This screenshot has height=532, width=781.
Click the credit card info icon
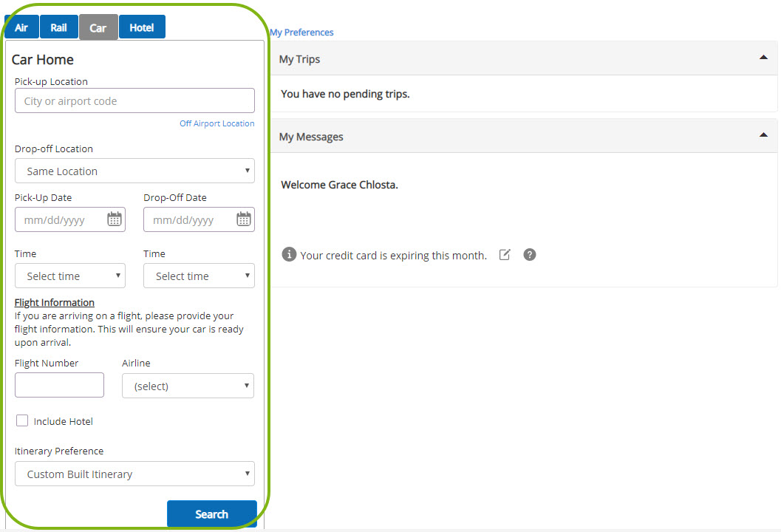(289, 254)
